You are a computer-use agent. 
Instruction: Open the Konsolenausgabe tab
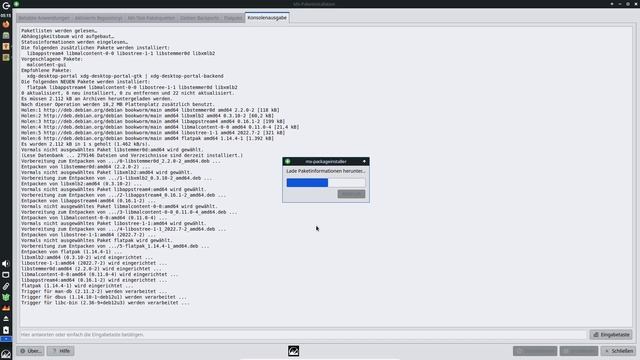[x=267, y=18]
